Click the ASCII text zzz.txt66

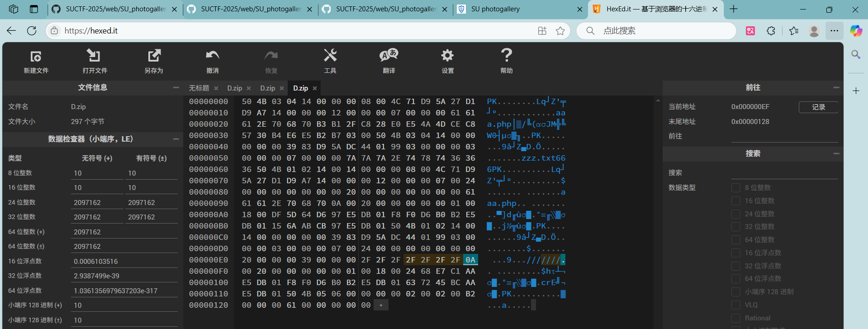[543, 158]
